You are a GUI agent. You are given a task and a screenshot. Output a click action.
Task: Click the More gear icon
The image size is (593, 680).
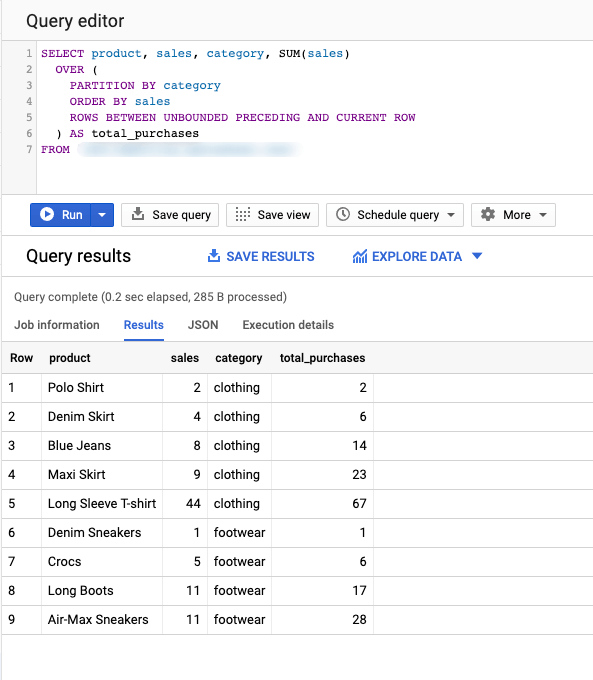488,214
